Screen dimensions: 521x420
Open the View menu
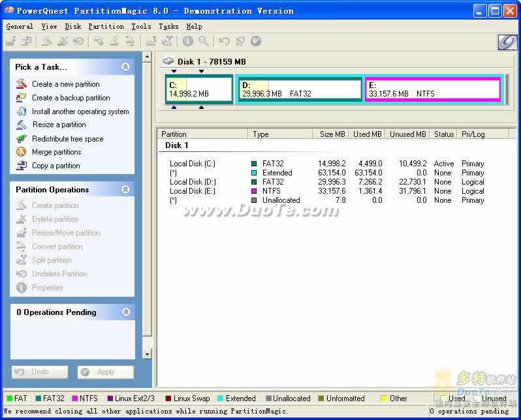click(x=49, y=27)
